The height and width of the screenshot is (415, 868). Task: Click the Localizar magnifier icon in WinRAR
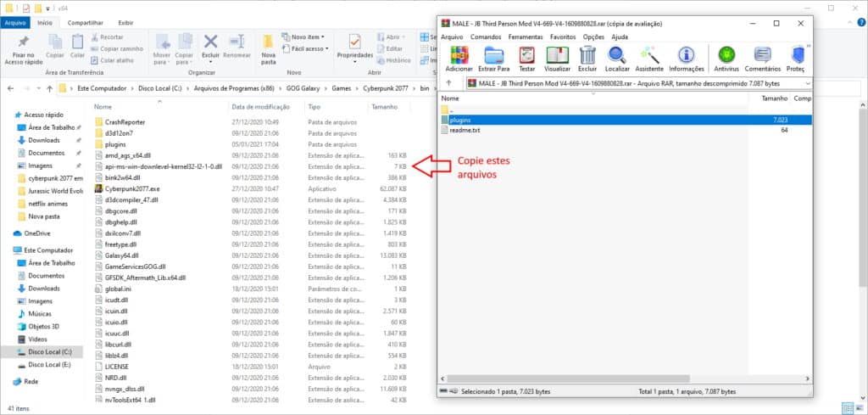coord(617,55)
